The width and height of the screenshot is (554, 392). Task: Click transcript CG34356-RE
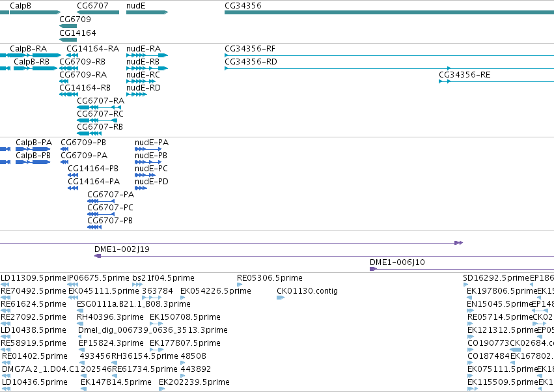[497, 81]
